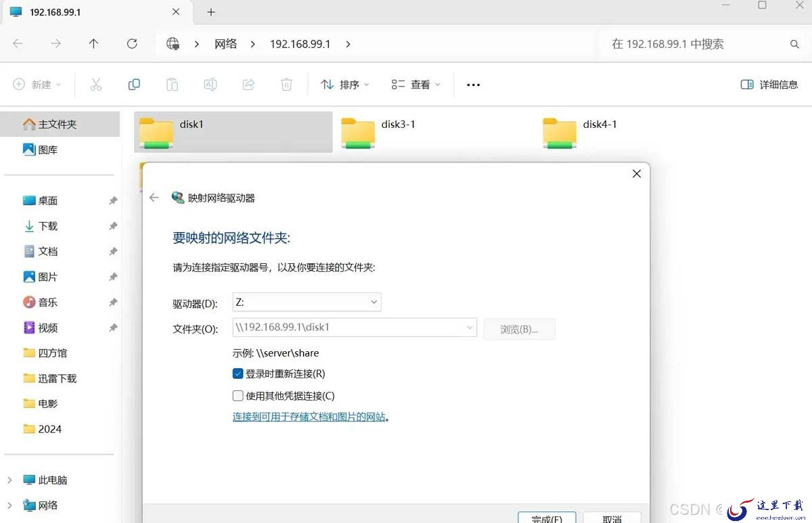Open the 查看 (View) dropdown
Screen dimensions: 812x523
[415, 85]
